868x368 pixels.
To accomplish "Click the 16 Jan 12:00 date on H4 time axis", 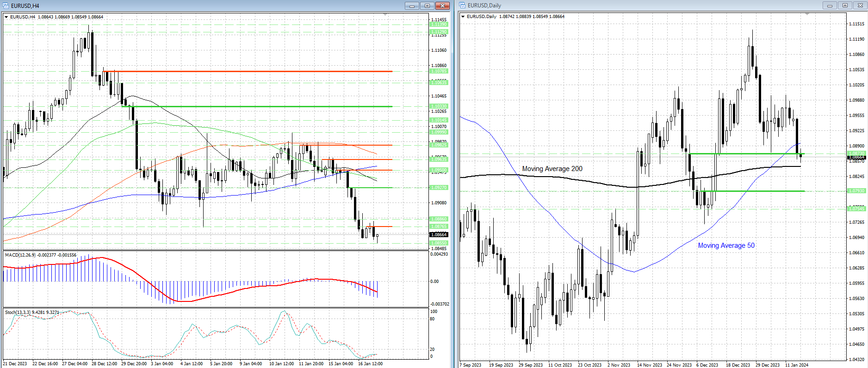I will click(370, 364).
